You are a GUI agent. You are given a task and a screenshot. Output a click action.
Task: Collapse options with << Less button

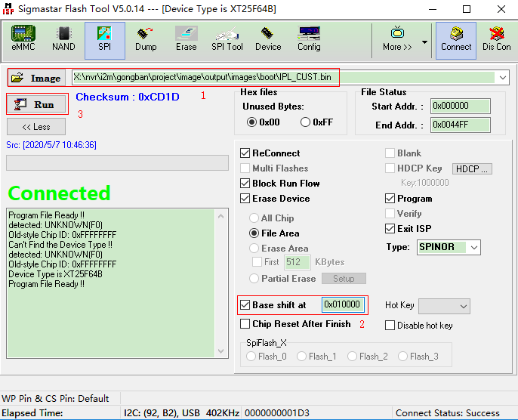[x=36, y=127]
